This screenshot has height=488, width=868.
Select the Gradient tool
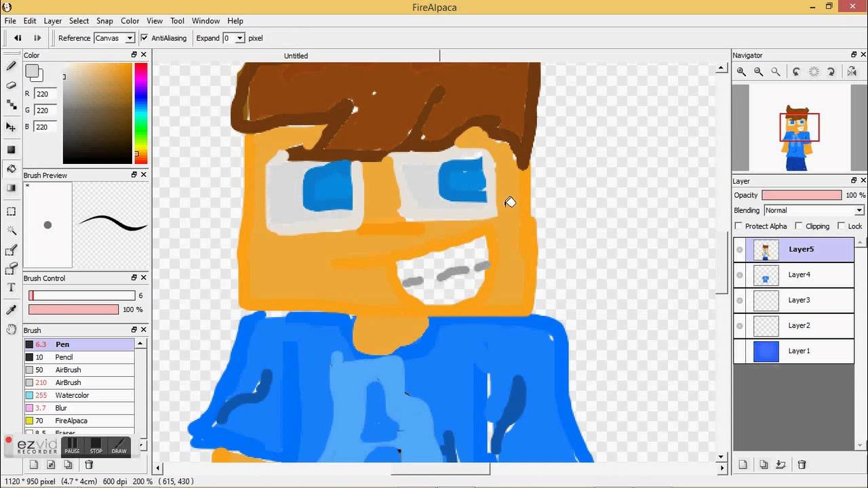coord(11,188)
